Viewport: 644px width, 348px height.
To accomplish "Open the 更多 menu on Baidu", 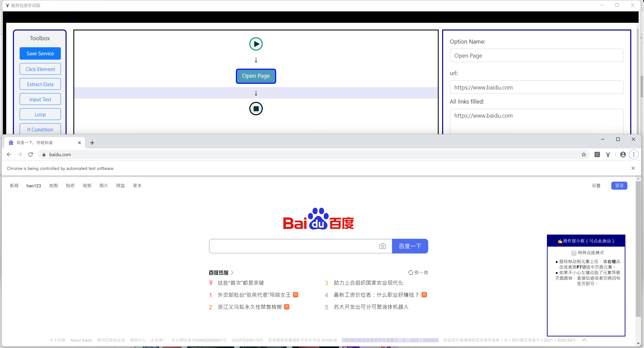I will point(137,186).
